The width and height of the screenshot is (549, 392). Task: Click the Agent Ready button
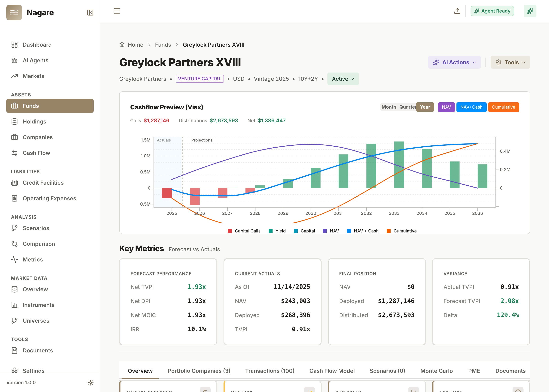(492, 11)
